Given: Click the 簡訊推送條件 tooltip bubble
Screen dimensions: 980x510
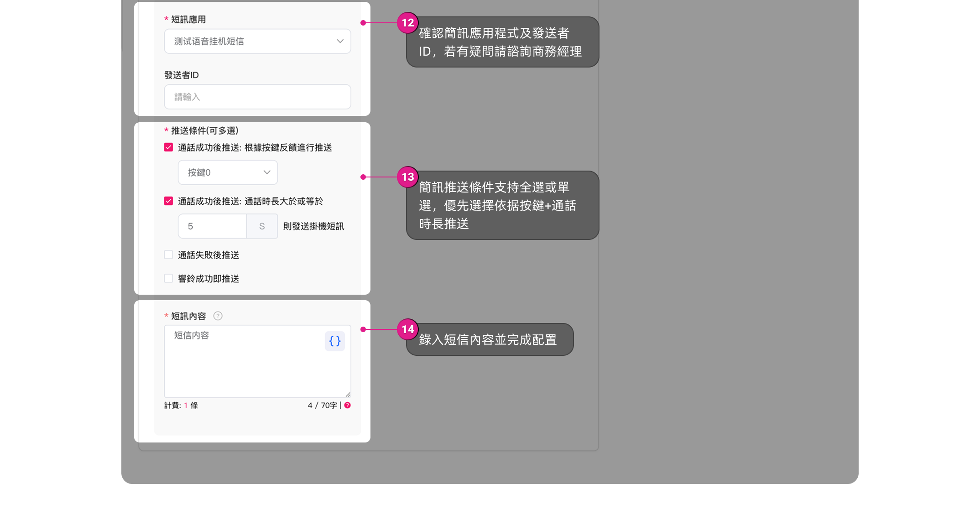Looking at the screenshot, I should [x=503, y=206].
